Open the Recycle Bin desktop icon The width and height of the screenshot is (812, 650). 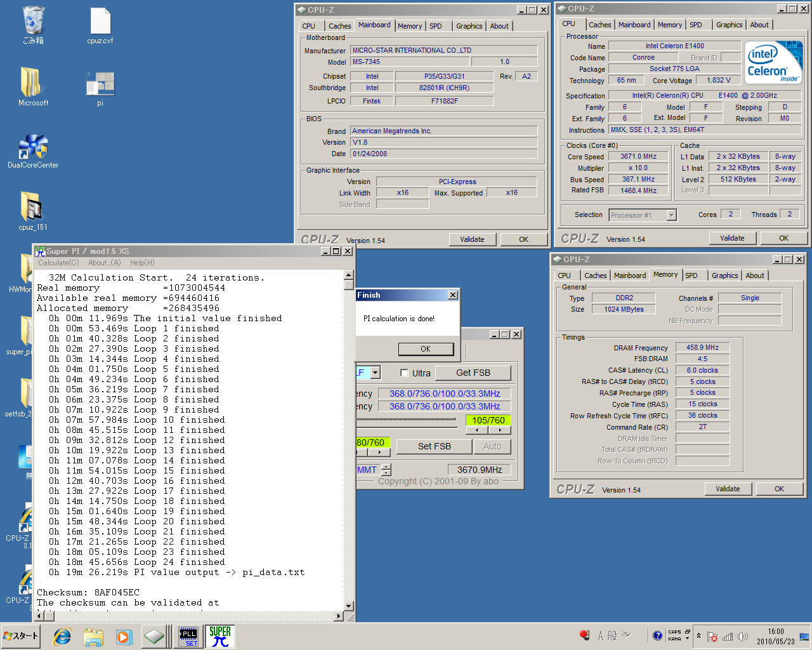(x=33, y=24)
